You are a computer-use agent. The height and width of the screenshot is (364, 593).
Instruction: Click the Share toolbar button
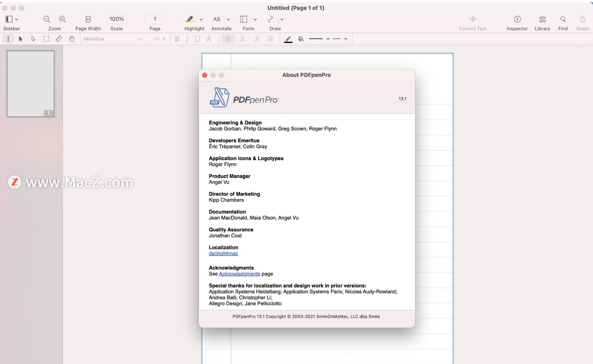coord(582,23)
